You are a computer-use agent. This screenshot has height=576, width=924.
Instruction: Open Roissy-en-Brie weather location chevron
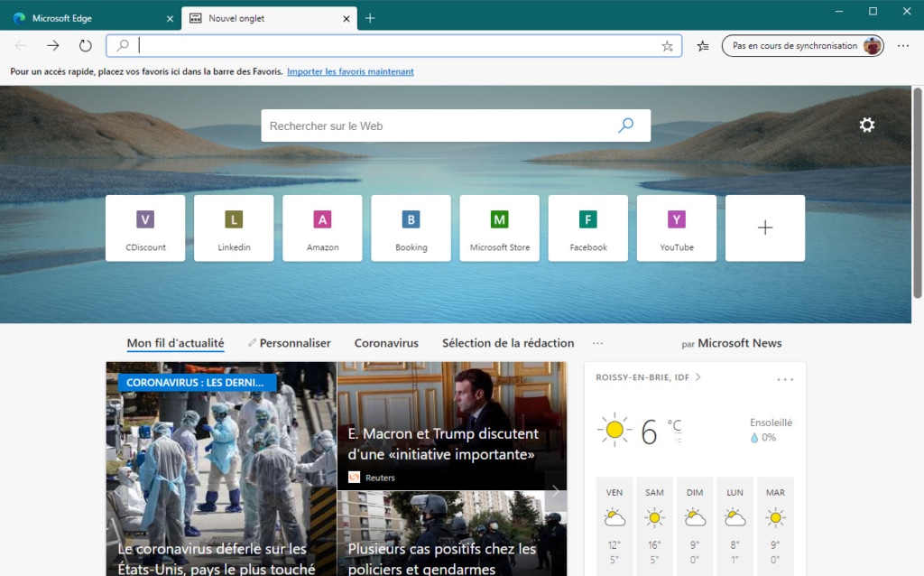pyautogui.click(x=698, y=377)
